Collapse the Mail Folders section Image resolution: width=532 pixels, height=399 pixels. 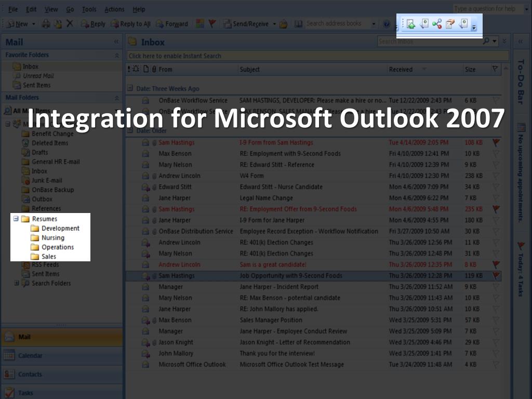[x=117, y=98]
